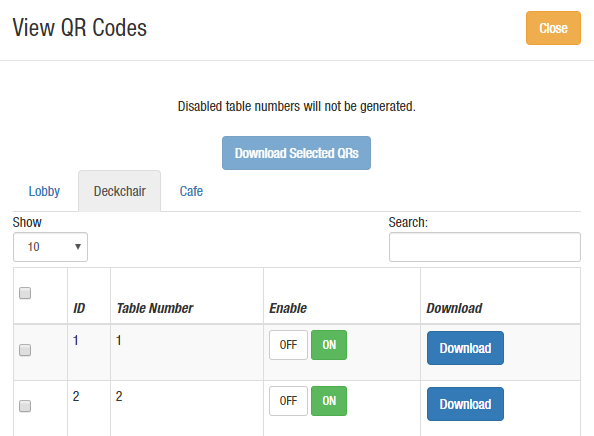Switch row 1 Enable toggle to OFF
The width and height of the screenshot is (594, 436).
coord(288,345)
